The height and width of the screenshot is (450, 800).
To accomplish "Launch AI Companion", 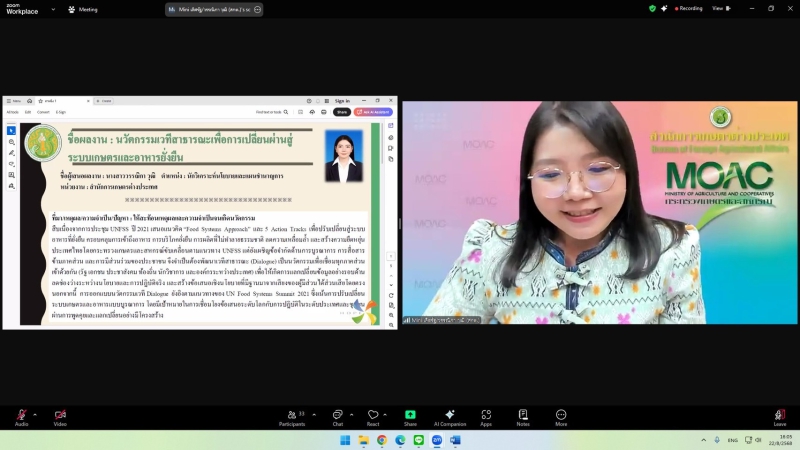I will click(450, 415).
